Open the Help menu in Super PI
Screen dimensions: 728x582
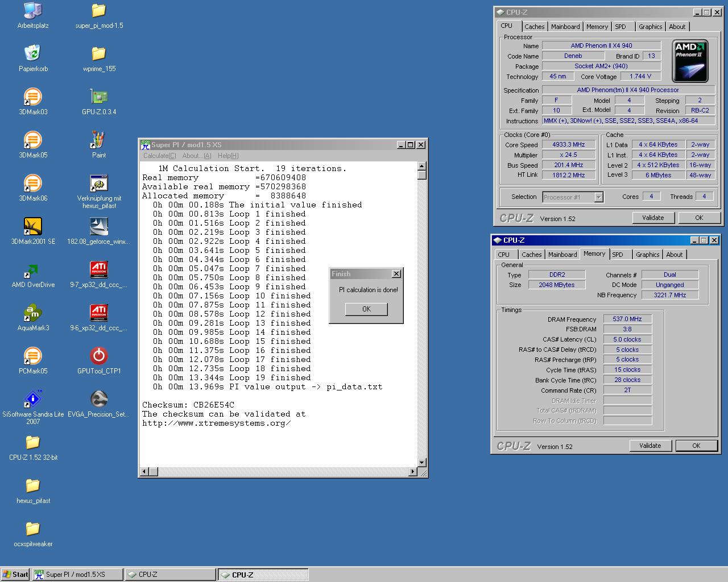point(228,156)
